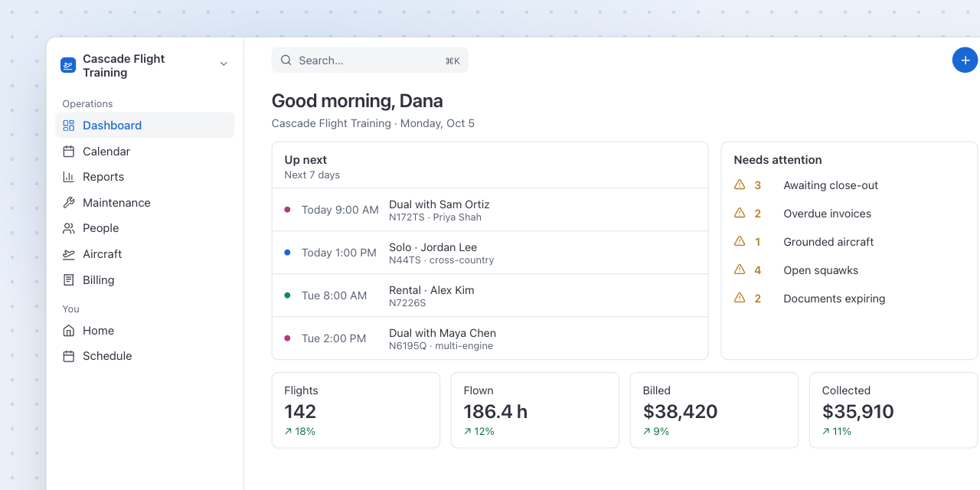
Task: Click 'Today 1:00 PM' time text
Action: click(339, 253)
